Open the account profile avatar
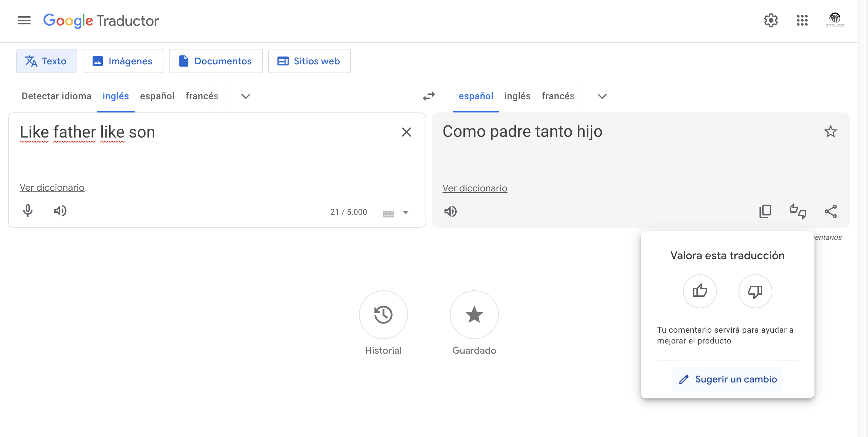The width and height of the screenshot is (868, 437). click(x=835, y=20)
